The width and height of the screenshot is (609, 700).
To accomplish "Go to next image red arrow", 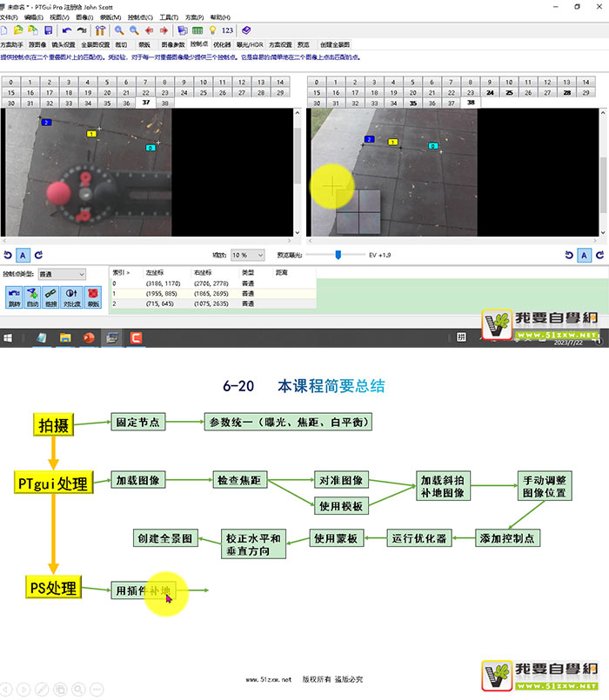I will pos(164,30).
